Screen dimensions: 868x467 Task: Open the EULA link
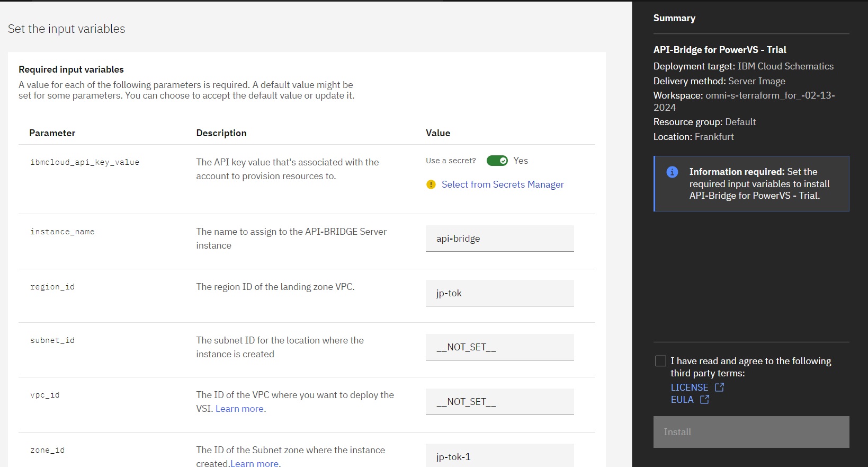[682, 400]
